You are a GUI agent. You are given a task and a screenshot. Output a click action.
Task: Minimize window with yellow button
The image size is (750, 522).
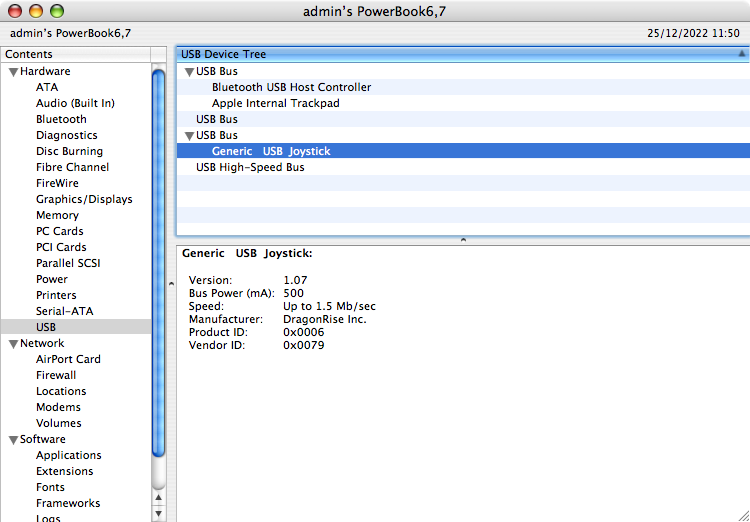coord(36,11)
